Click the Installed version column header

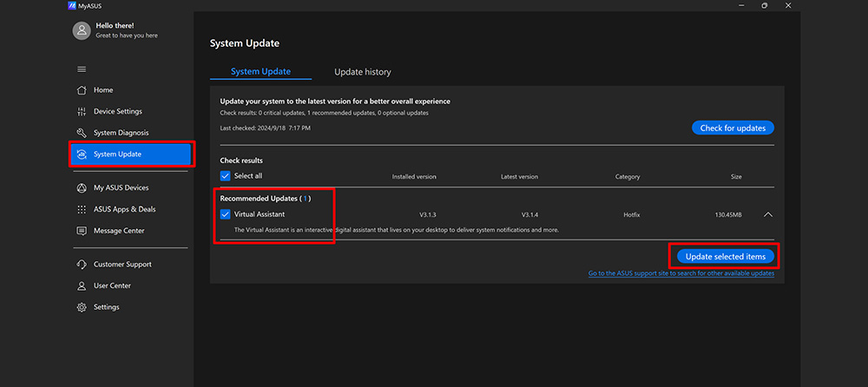point(414,177)
